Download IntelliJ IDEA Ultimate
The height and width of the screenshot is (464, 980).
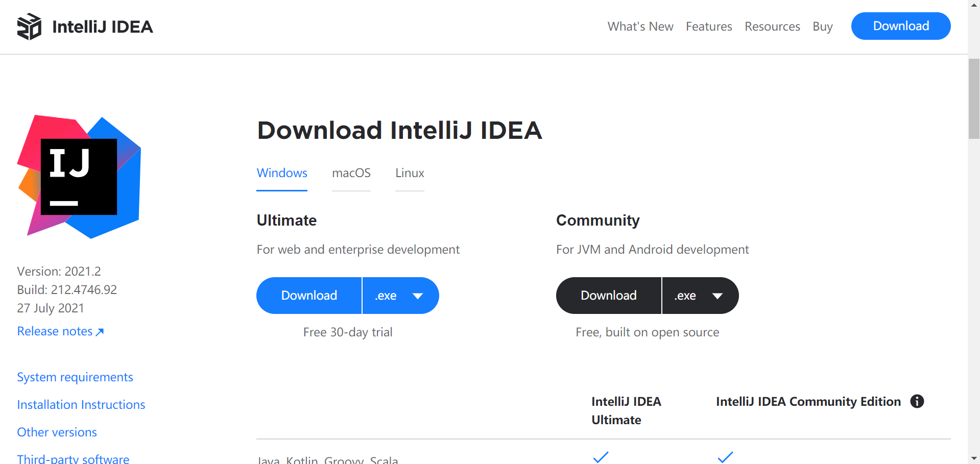[x=309, y=295]
